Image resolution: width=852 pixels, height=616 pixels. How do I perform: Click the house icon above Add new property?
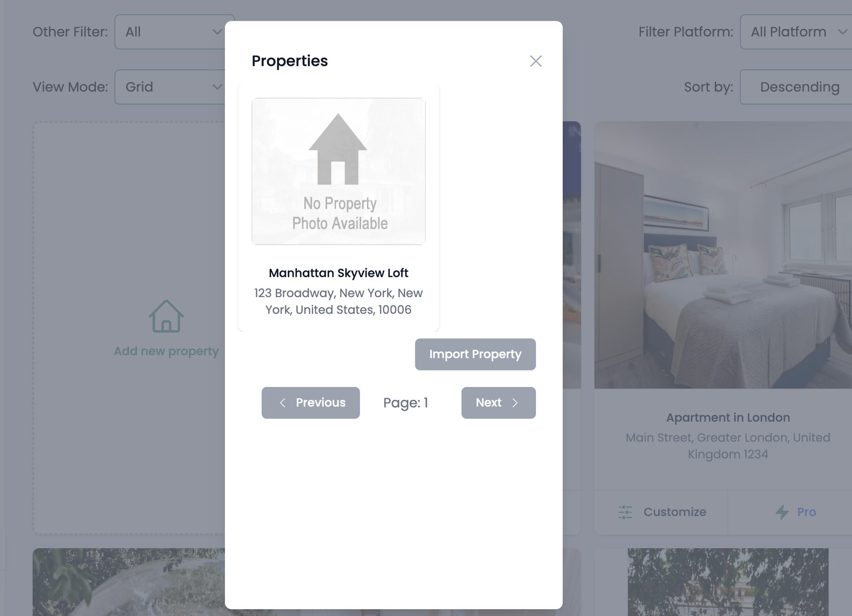pyautogui.click(x=166, y=316)
